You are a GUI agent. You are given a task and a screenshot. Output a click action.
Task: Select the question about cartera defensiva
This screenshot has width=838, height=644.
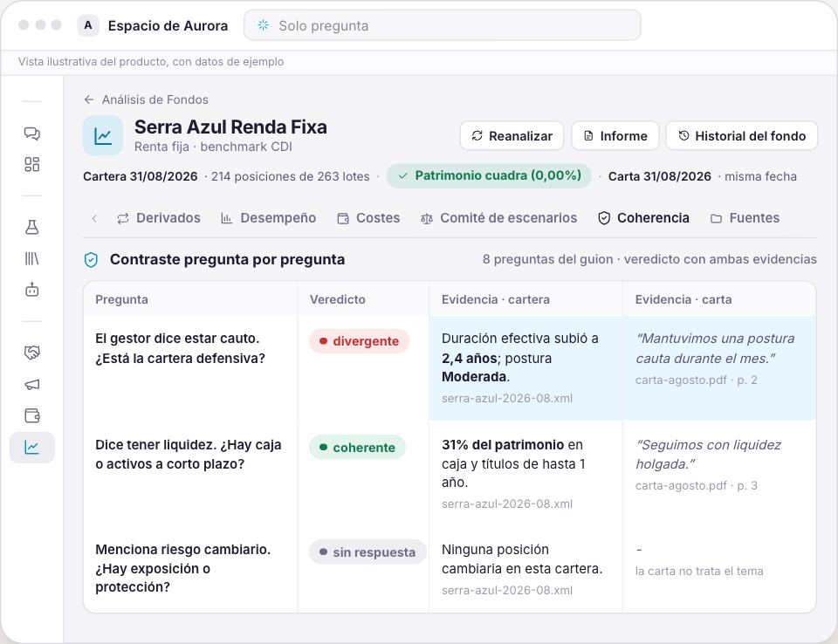[x=180, y=348]
